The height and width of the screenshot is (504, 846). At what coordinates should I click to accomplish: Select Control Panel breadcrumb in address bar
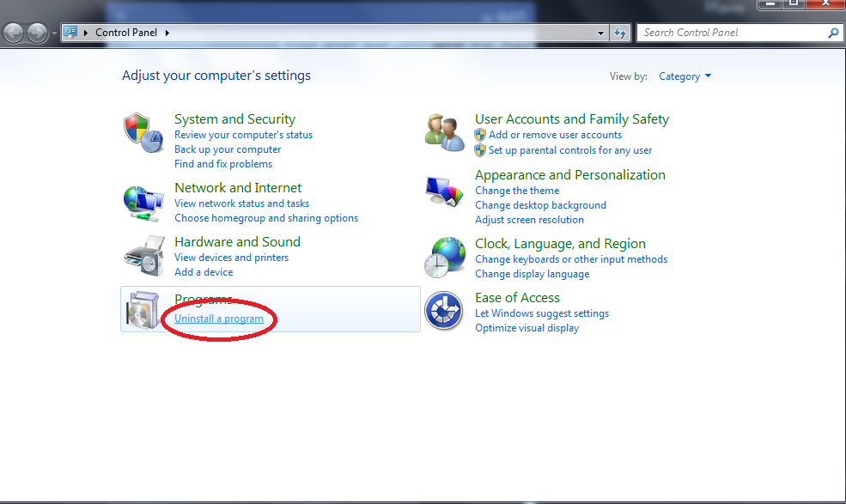[x=126, y=33]
